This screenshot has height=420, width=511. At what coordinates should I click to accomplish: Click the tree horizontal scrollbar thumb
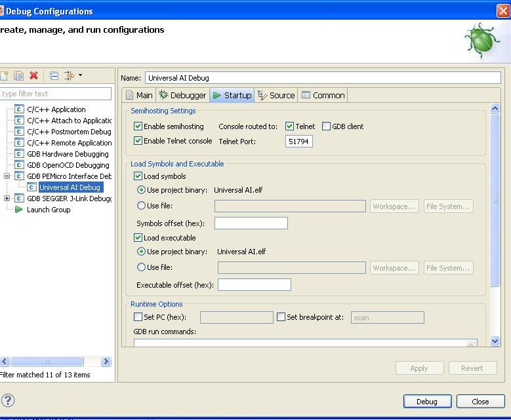(x=47, y=362)
